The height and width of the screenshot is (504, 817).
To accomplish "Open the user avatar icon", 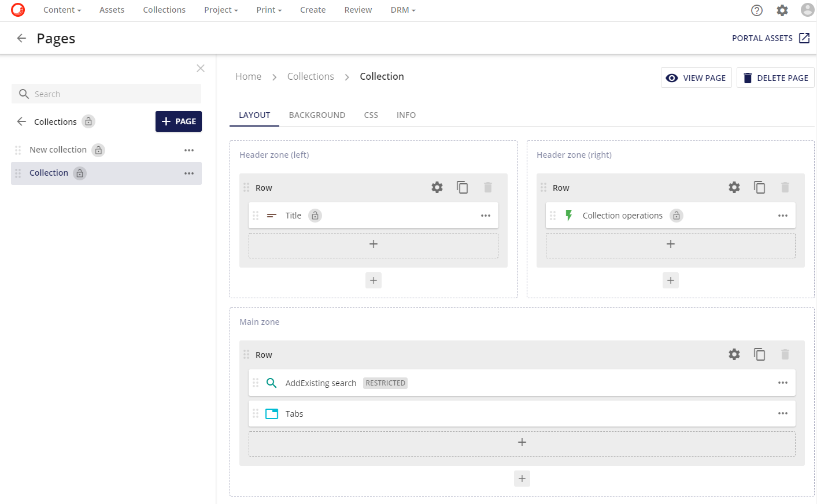I will 807,10.
